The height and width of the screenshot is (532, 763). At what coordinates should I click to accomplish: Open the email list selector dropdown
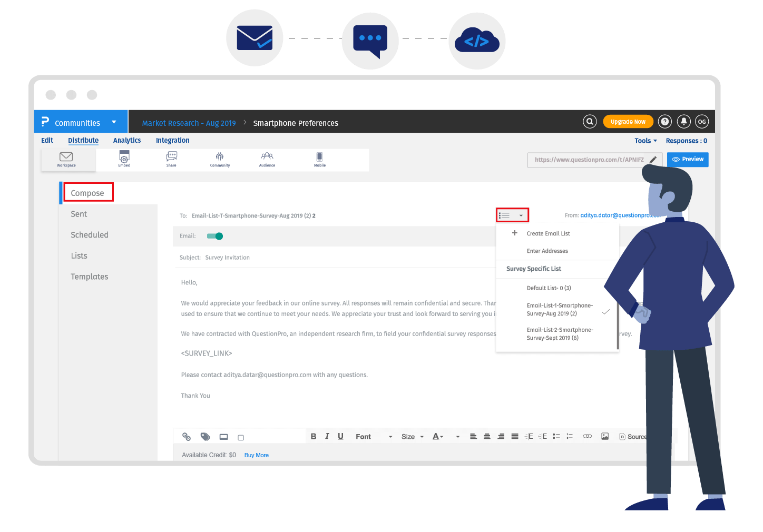pyautogui.click(x=512, y=214)
